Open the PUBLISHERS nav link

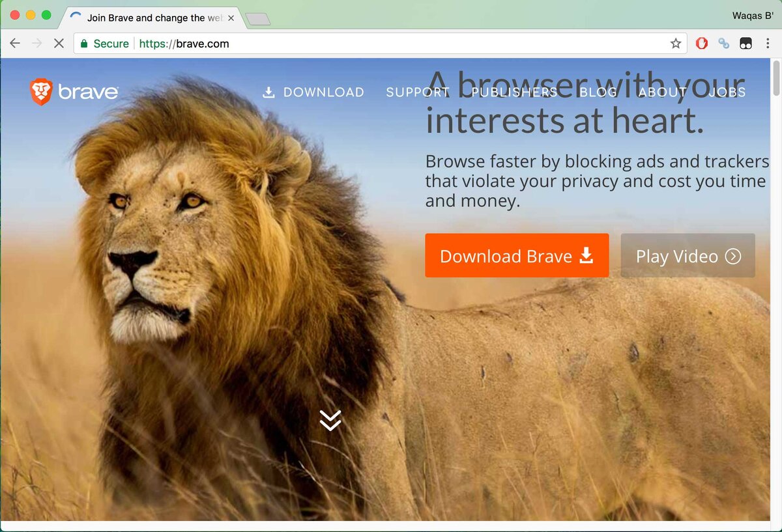514,92
